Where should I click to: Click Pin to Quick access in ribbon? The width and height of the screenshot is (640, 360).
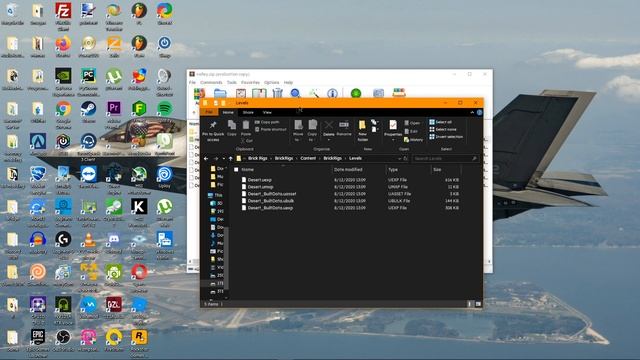point(213,130)
